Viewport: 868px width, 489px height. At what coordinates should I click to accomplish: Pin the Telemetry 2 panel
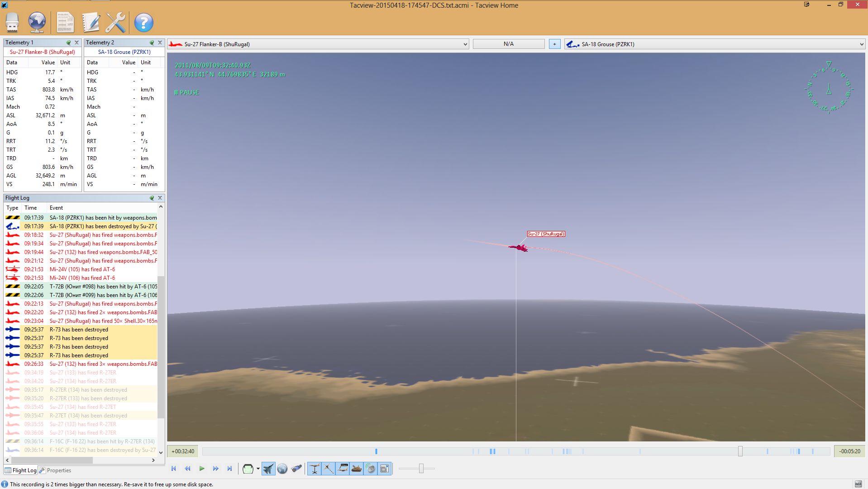pos(152,43)
